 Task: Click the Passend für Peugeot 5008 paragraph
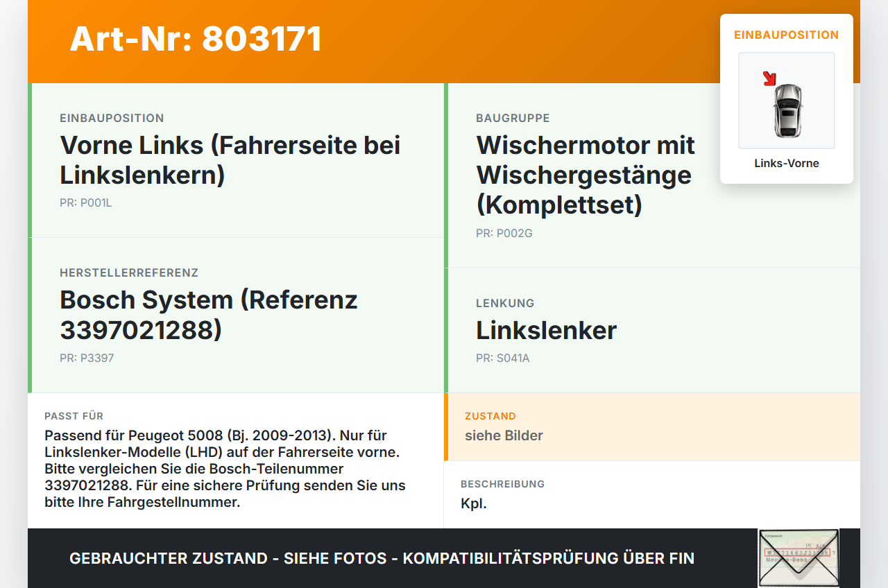225,469
